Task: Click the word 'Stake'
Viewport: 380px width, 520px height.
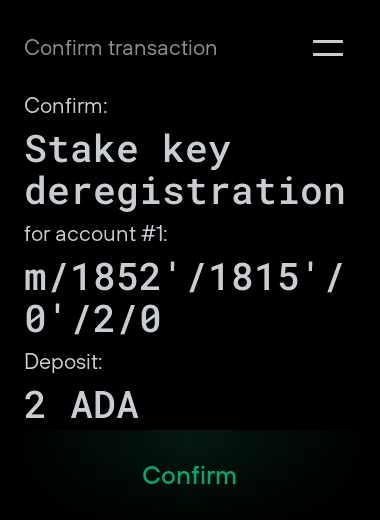Action: (x=81, y=149)
